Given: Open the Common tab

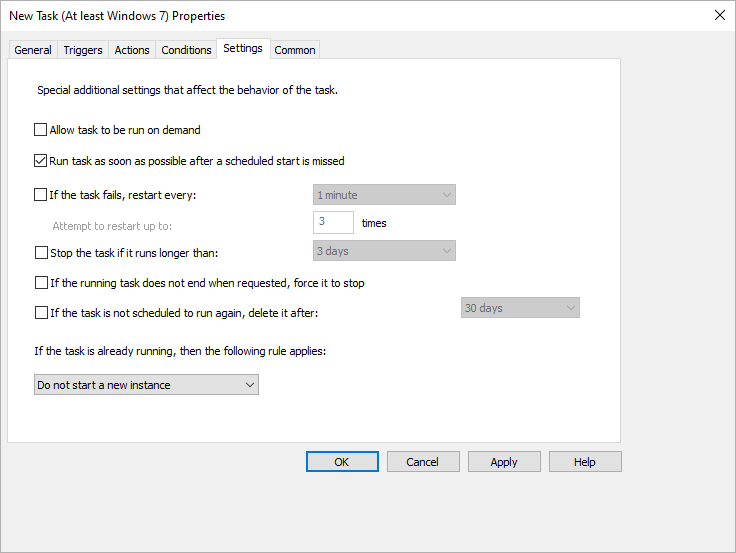Looking at the screenshot, I should (295, 50).
